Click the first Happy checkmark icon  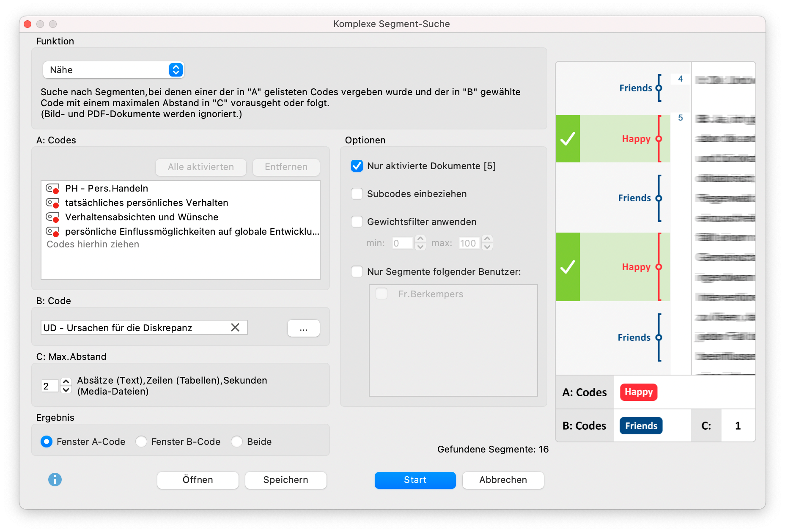pyautogui.click(x=568, y=139)
